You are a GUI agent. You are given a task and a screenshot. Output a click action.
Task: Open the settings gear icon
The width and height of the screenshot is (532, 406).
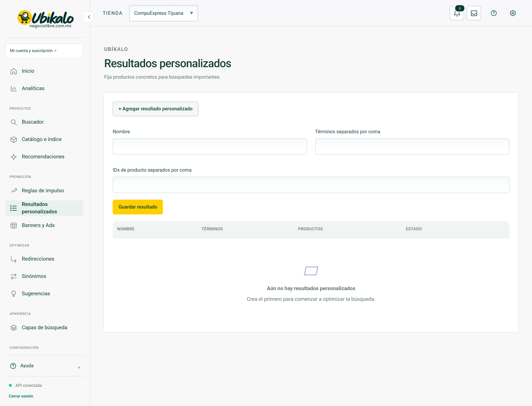pos(513,13)
